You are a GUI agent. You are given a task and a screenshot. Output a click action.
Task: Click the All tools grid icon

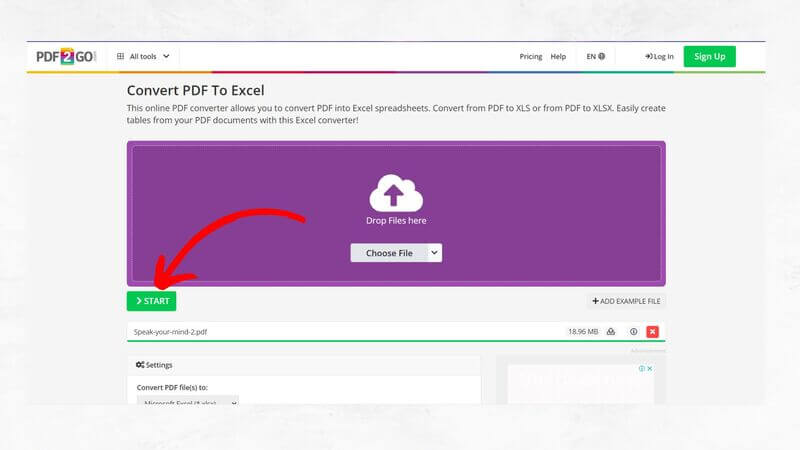tap(120, 56)
